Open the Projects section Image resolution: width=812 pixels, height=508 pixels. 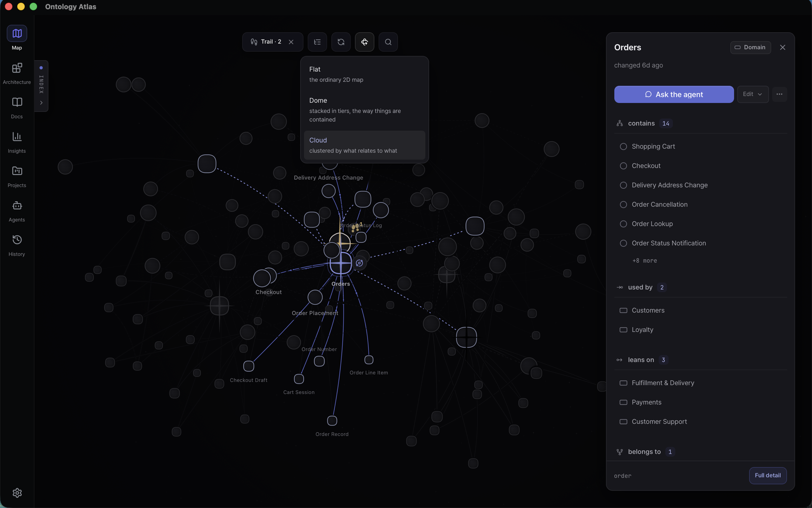(17, 177)
